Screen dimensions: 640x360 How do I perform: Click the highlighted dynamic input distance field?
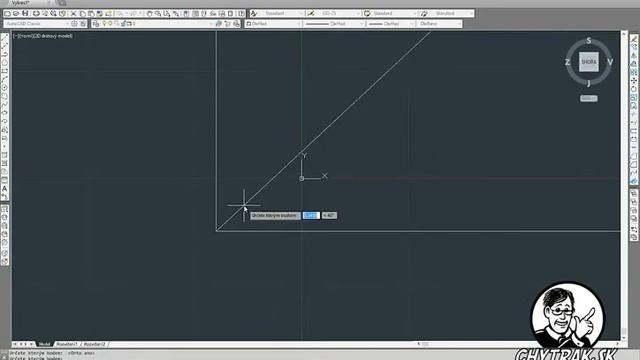click(x=311, y=216)
